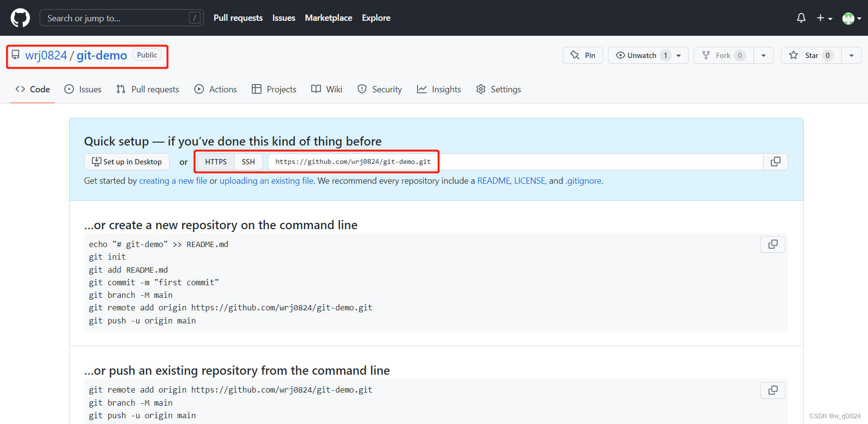Toggle Unwatch for the repository
Viewport: 868px width, 424px height.
coord(648,56)
